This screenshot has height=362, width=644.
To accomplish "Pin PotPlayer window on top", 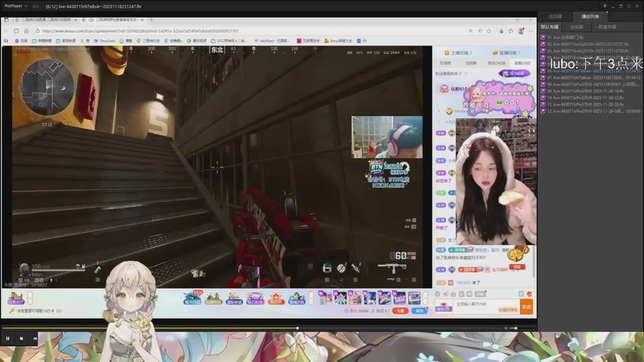I will point(605,6).
